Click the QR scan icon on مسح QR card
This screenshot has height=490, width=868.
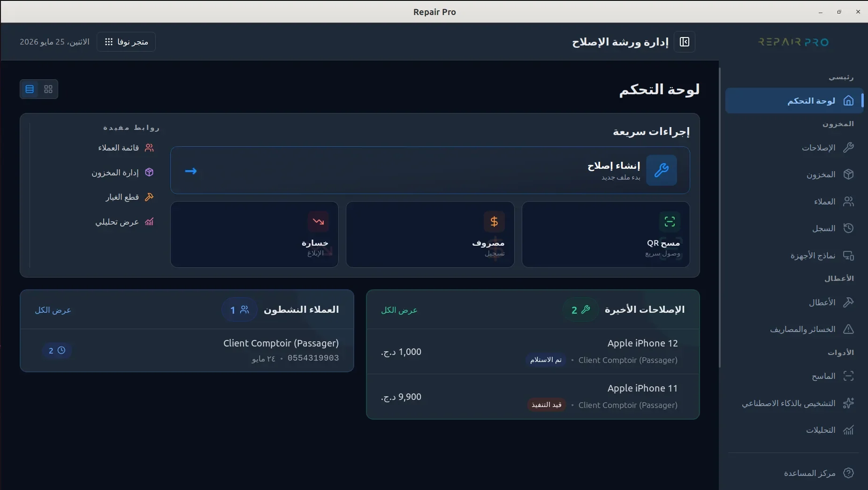[x=670, y=221]
